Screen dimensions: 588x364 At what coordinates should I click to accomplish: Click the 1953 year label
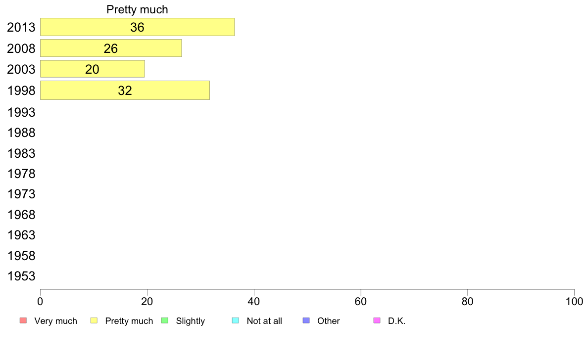point(21,276)
